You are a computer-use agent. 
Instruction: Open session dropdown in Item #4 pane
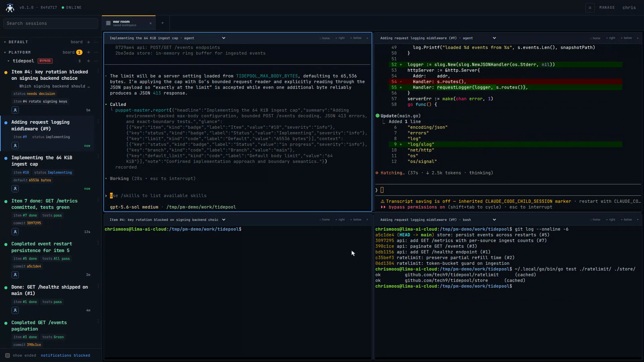(224, 220)
